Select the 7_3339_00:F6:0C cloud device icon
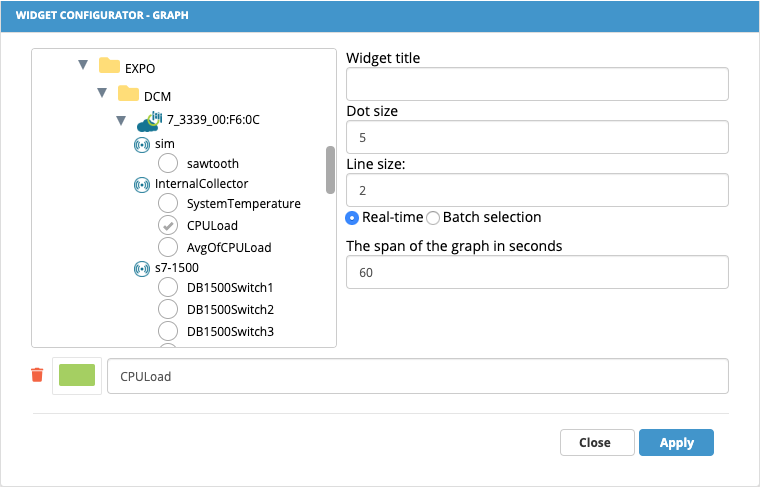 click(x=149, y=122)
